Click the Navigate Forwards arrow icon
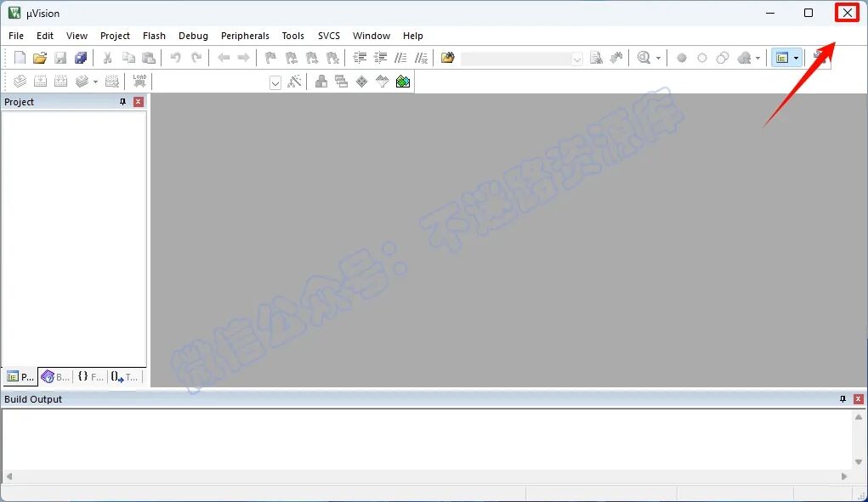Viewport: 868px width, 502px height. point(244,58)
